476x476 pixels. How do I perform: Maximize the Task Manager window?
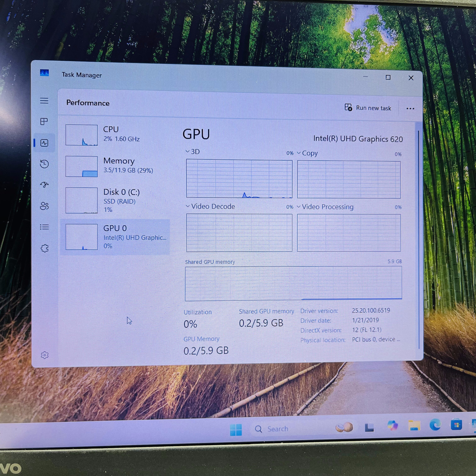(x=388, y=77)
